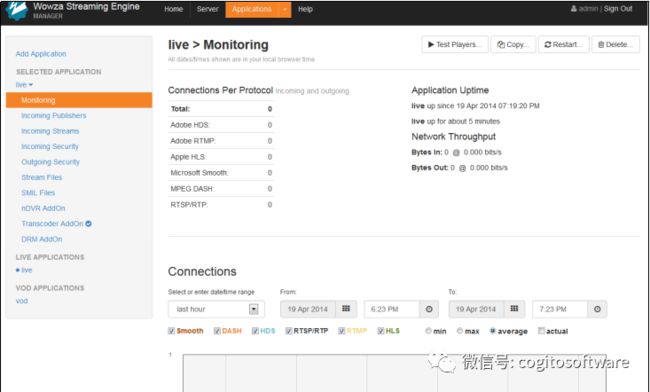Click the Microsoft Smooth: row label

coord(199,173)
